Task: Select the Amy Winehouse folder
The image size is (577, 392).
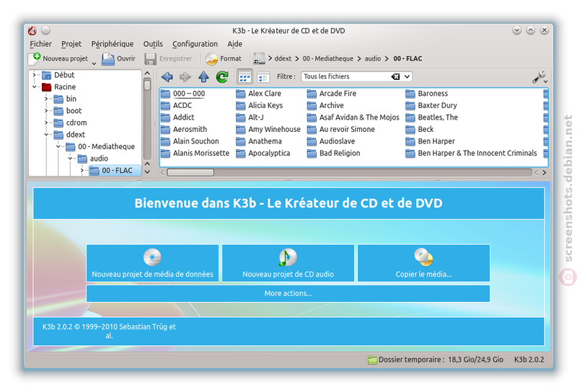Action: (268, 130)
